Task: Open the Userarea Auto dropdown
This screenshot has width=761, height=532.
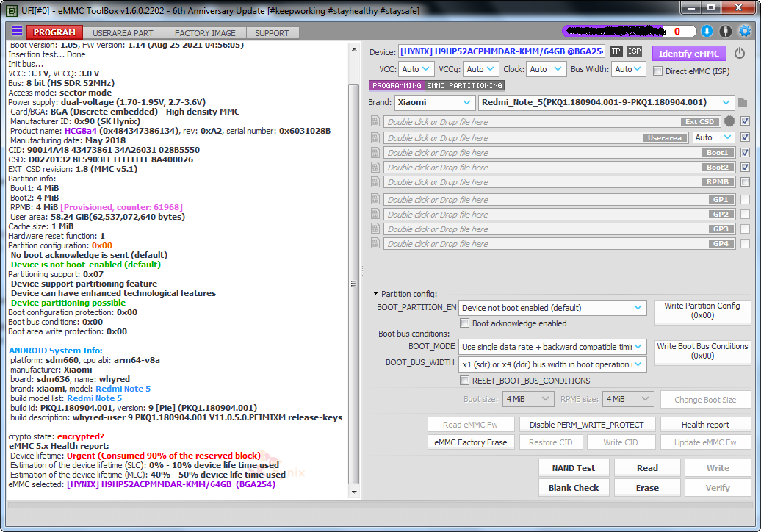Action: 713,138
